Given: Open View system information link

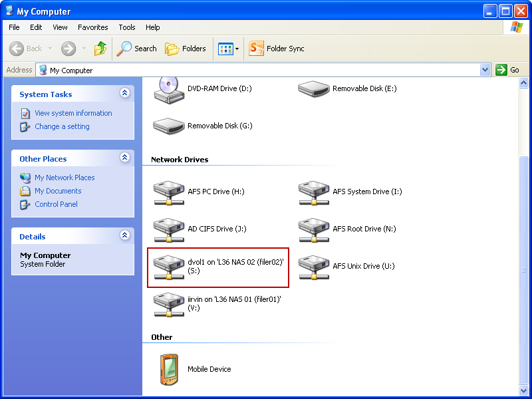Looking at the screenshot, I should point(73,113).
